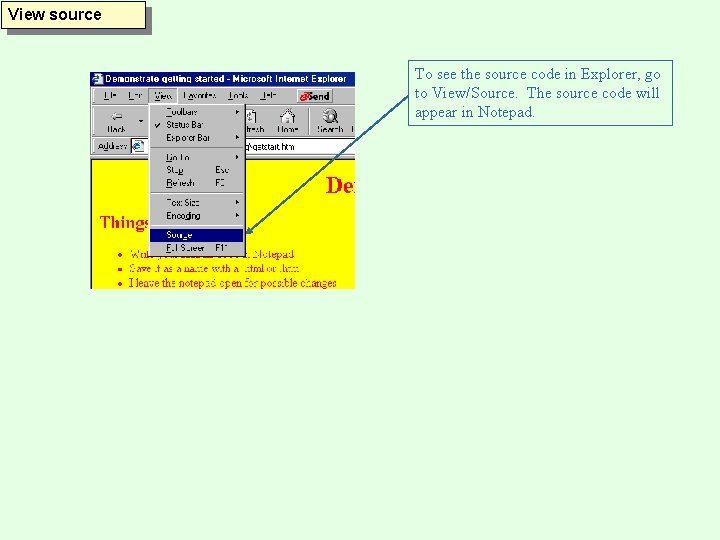Viewport: 720px width, 540px height.
Task: Click the Internet Explorer title bar icon
Action: [97, 79]
